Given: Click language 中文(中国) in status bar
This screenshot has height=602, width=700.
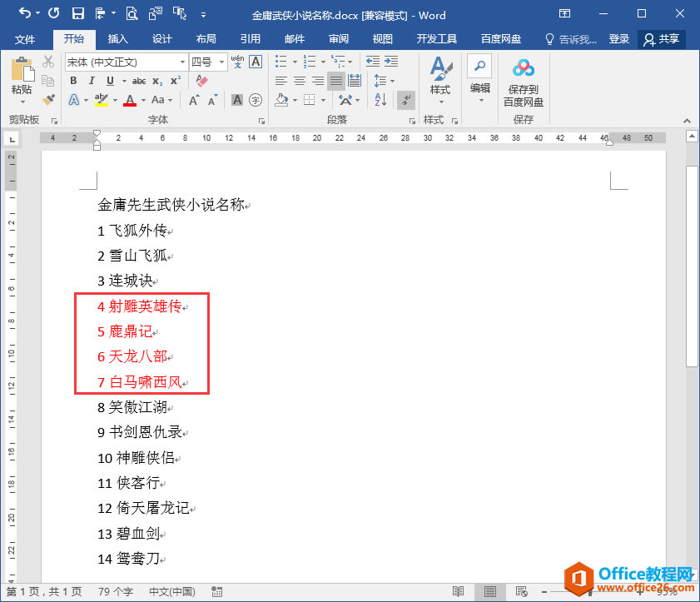Looking at the screenshot, I should tap(172, 591).
